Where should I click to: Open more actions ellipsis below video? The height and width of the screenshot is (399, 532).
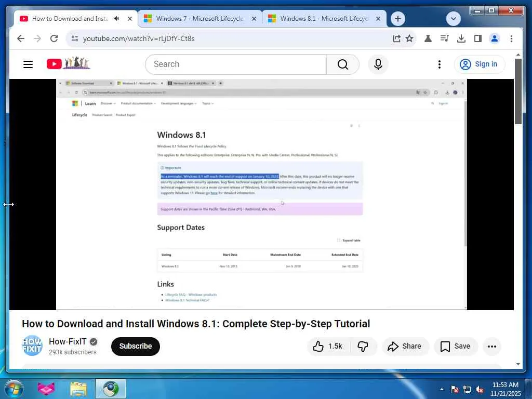point(492,347)
